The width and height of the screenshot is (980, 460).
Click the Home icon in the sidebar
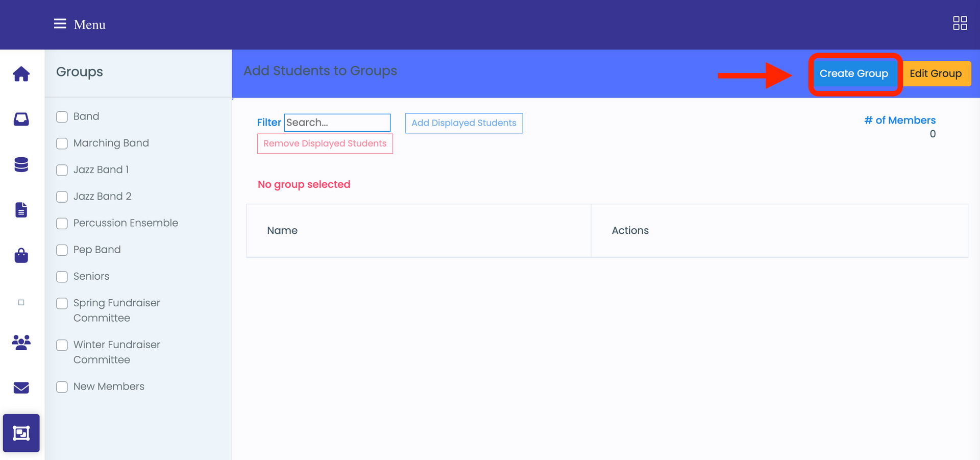(21, 74)
